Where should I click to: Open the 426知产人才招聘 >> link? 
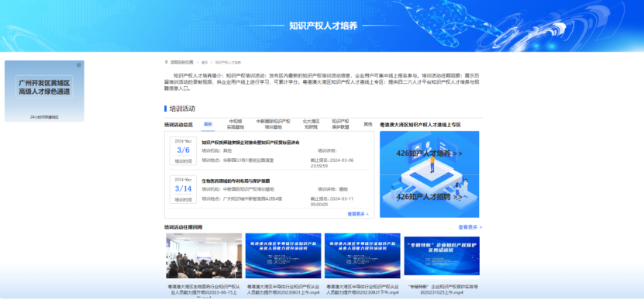tap(429, 197)
